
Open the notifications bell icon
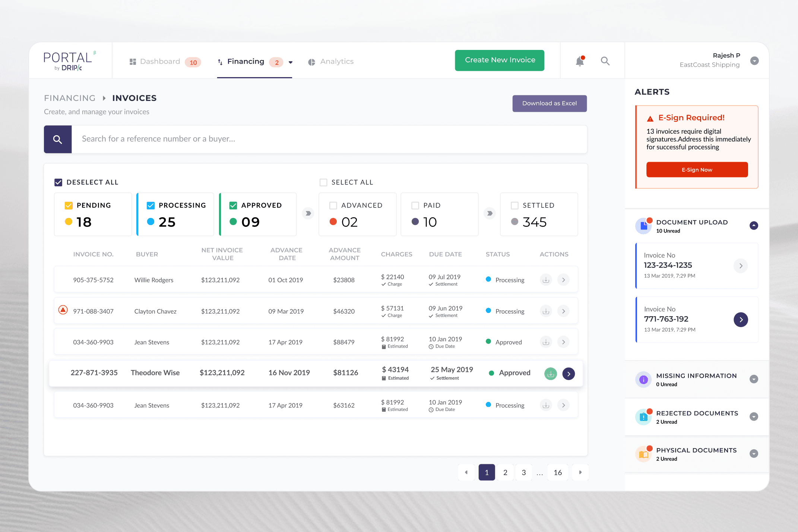point(580,61)
